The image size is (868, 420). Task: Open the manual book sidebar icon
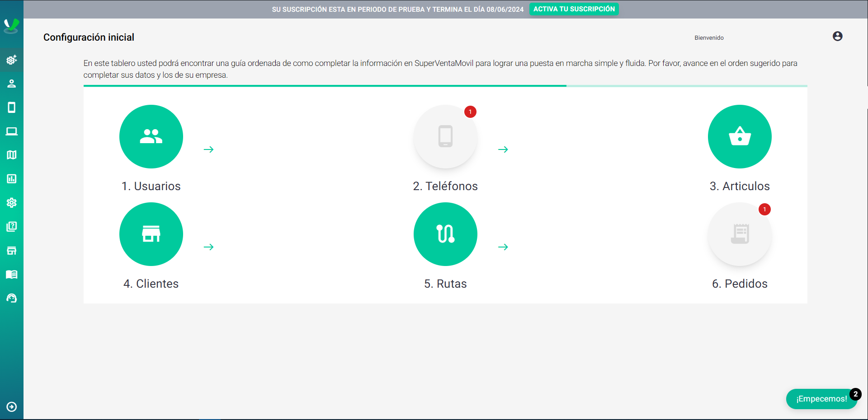pos(12,275)
